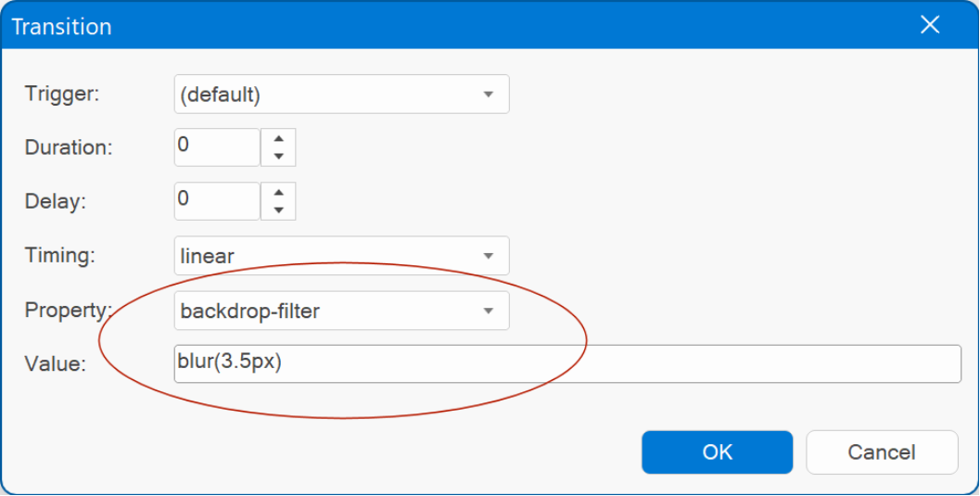Click the Delay label
Viewport: 980px width, 496px height.
click(x=55, y=201)
